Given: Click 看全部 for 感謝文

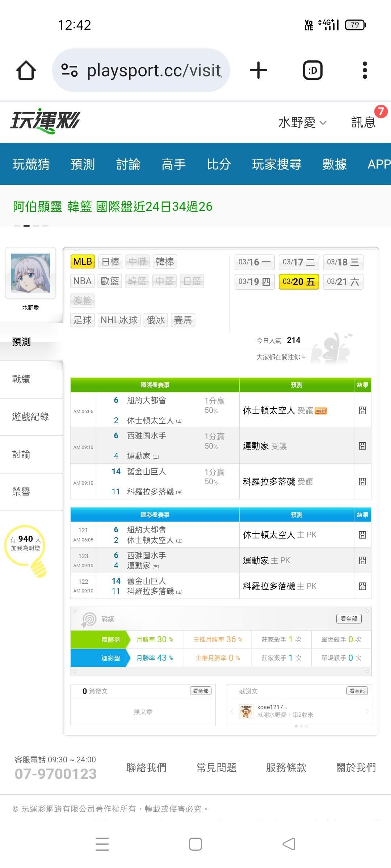Looking at the screenshot, I should point(357,691).
